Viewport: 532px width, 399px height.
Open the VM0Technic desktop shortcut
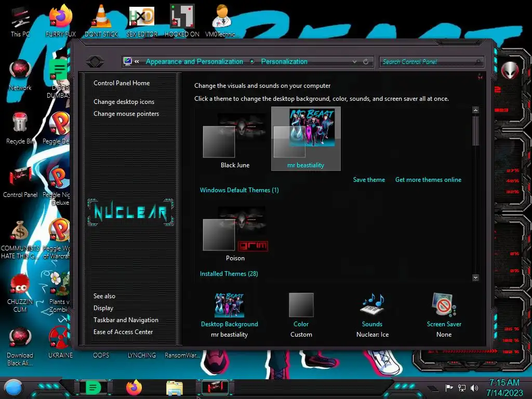(222, 21)
